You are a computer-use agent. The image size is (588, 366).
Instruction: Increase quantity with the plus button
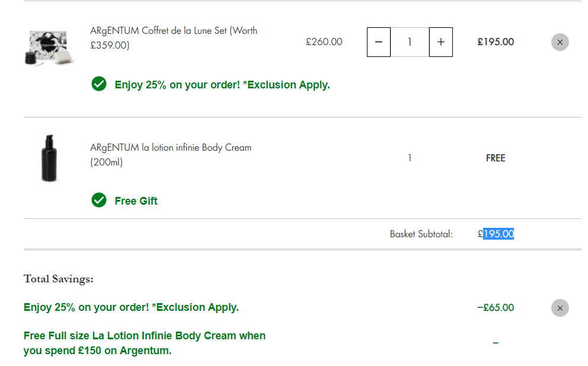(440, 42)
